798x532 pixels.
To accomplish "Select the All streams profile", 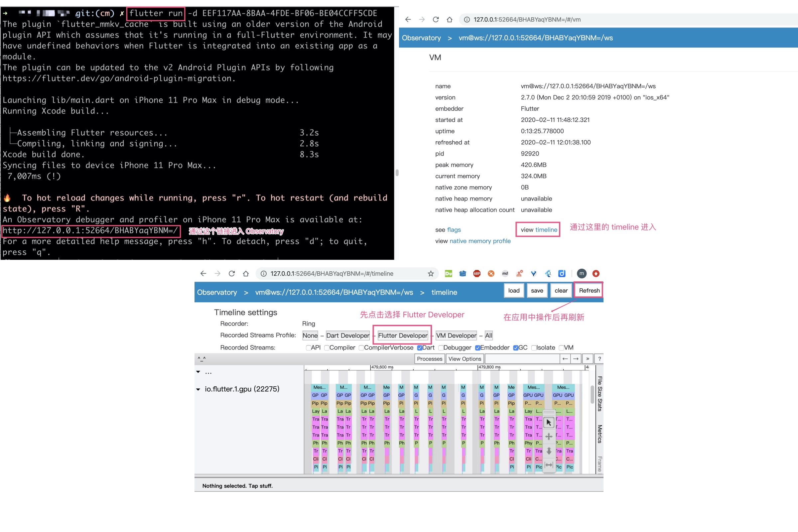I will [x=488, y=335].
